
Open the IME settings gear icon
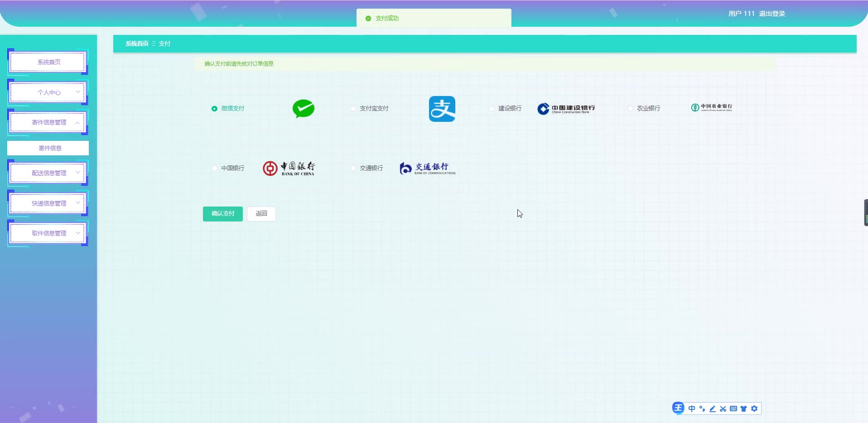click(754, 409)
